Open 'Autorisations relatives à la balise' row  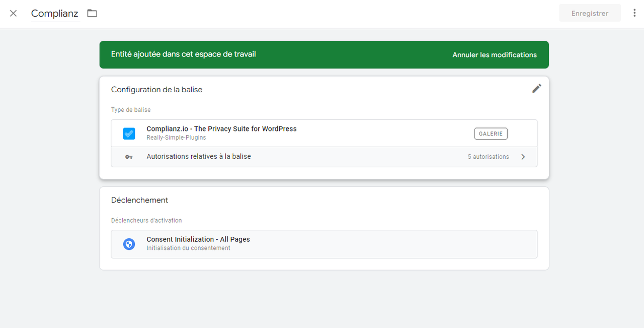pos(324,157)
